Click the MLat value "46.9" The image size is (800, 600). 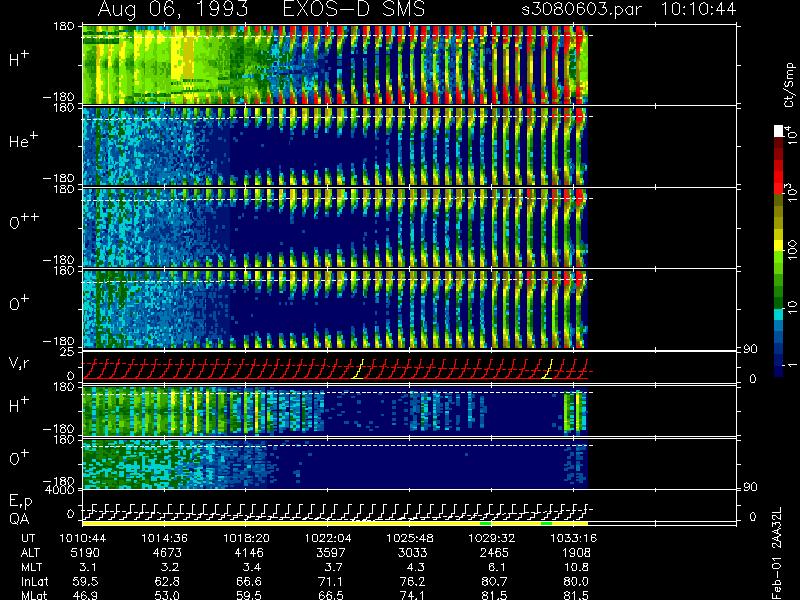point(85,595)
